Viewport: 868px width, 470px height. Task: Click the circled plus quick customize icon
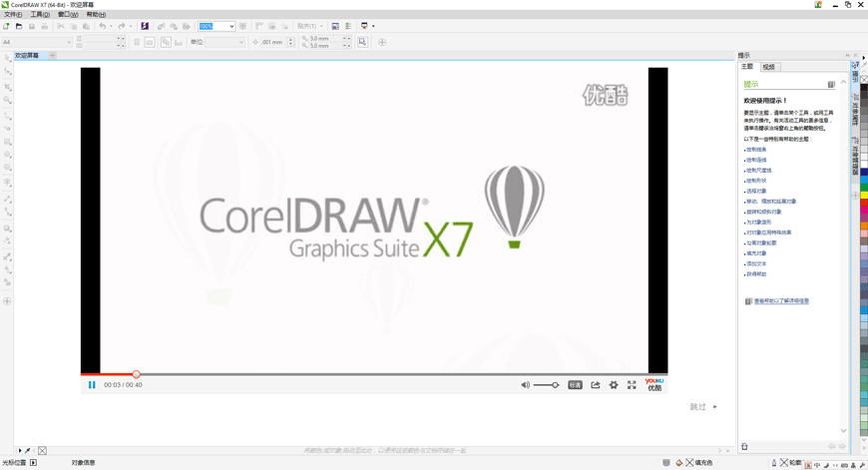tap(382, 42)
